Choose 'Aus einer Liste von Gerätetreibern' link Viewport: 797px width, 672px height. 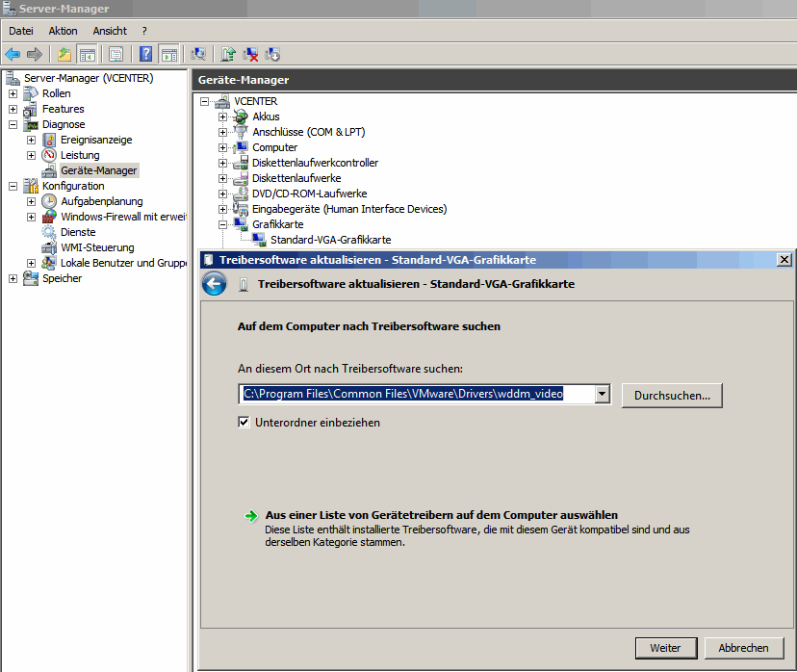[x=441, y=515]
